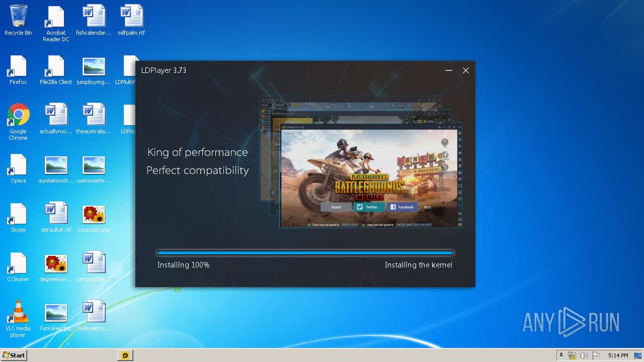Select the userswaste image file icon
The image size is (644, 362).
(94, 168)
